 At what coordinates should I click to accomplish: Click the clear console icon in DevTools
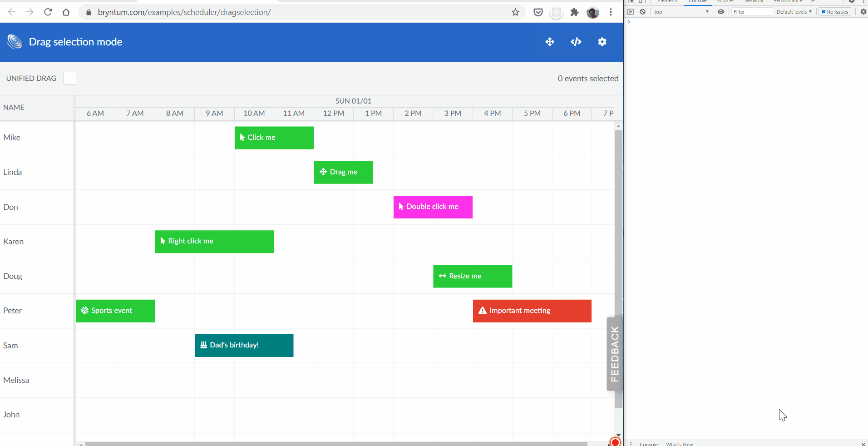click(x=642, y=12)
